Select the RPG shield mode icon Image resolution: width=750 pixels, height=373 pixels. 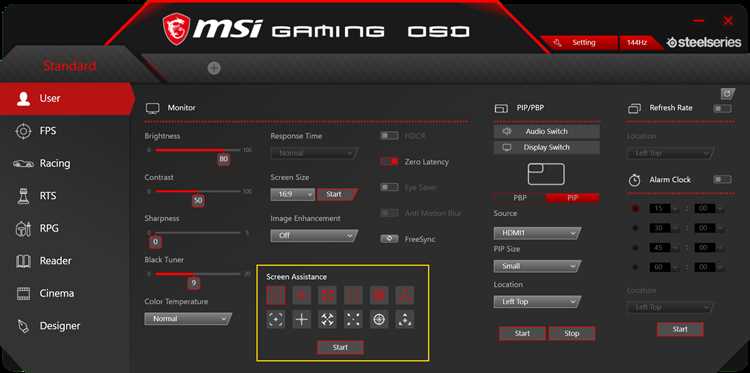click(x=23, y=229)
